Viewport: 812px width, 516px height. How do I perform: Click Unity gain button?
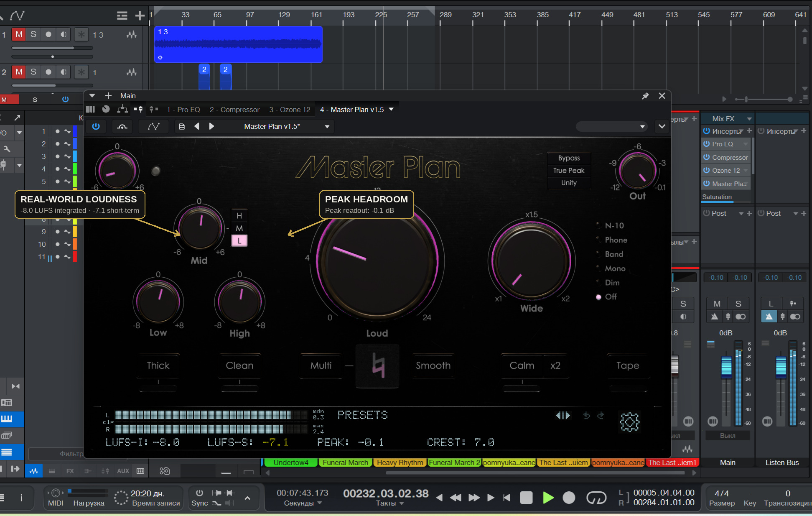click(x=569, y=183)
